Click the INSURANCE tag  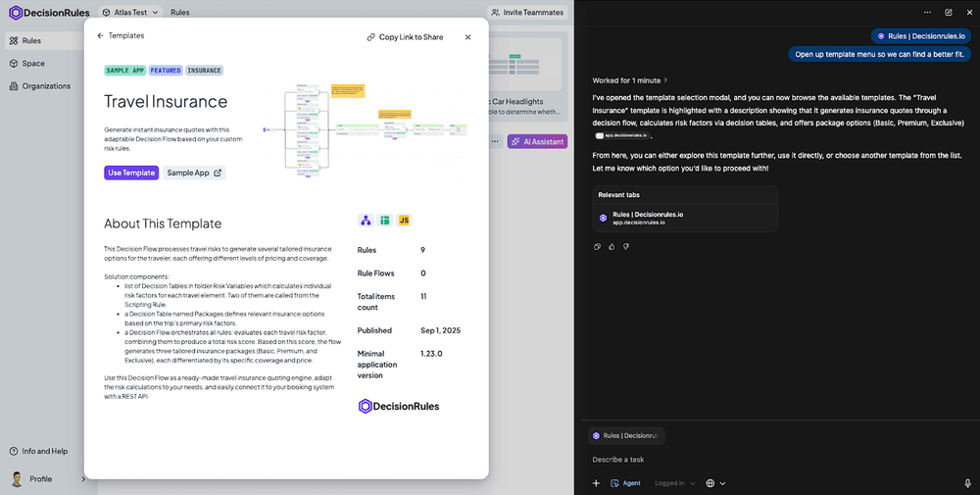point(205,71)
